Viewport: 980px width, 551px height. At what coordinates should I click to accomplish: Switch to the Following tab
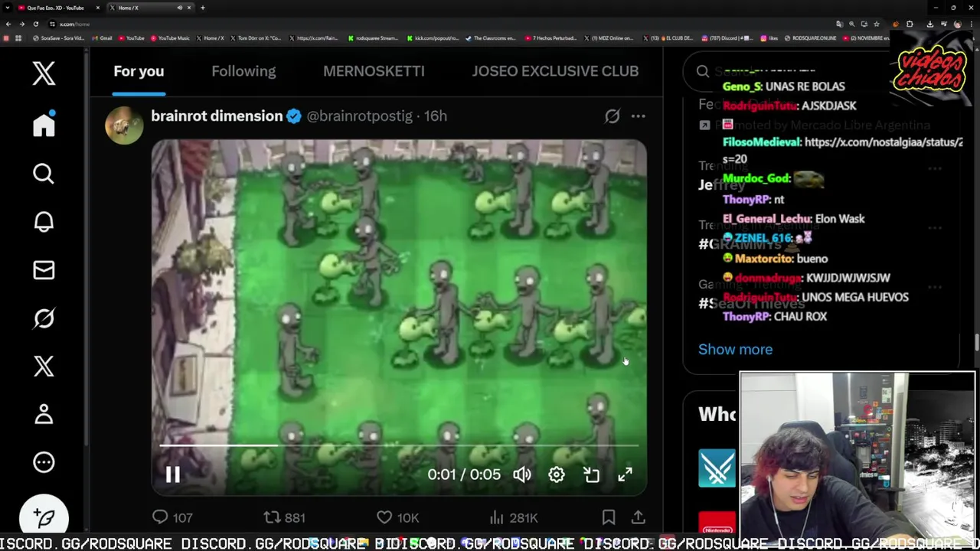tap(243, 71)
